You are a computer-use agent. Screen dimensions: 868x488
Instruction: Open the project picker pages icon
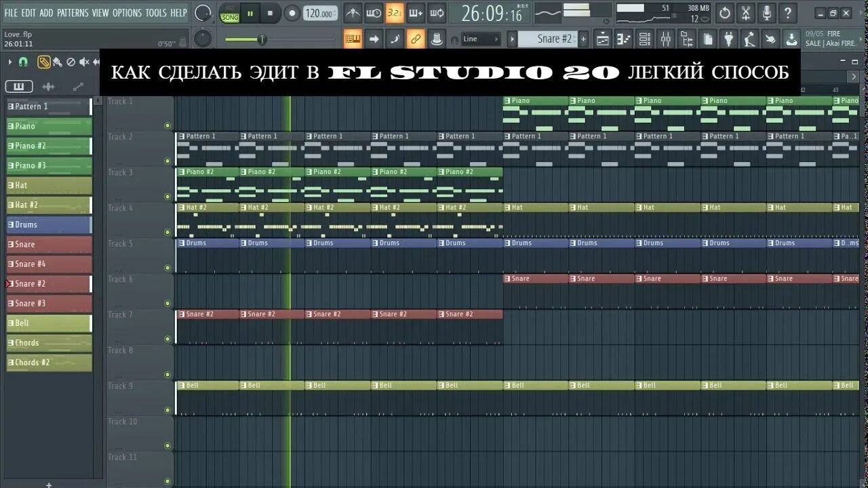click(x=707, y=39)
